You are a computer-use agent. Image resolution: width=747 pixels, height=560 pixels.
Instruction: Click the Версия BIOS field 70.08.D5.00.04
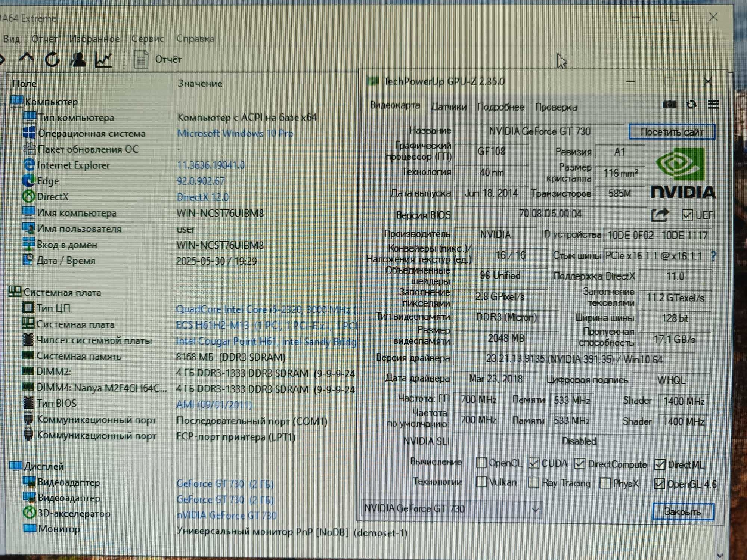(x=550, y=214)
